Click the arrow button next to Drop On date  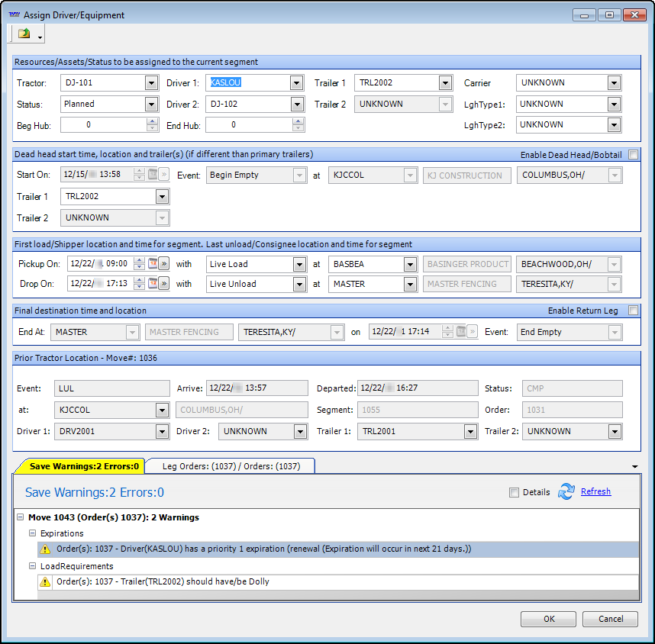pyautogui.click(x=164, y=284)
